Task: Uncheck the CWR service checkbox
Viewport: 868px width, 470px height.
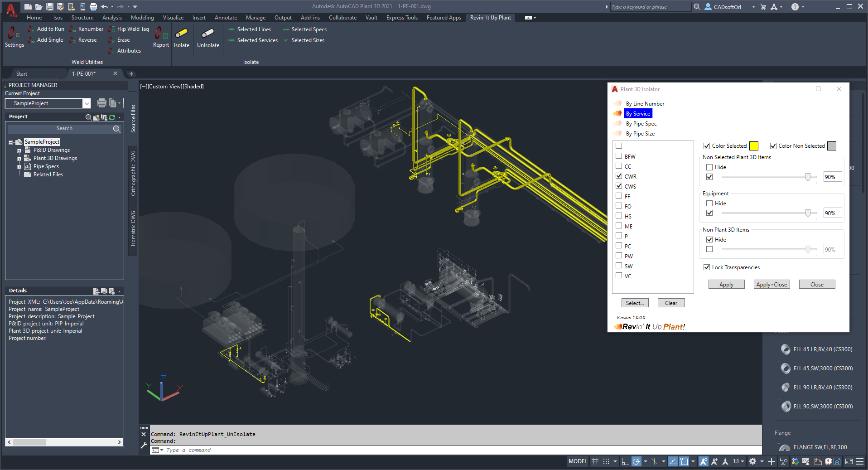Action: click(x=619, y=176)
